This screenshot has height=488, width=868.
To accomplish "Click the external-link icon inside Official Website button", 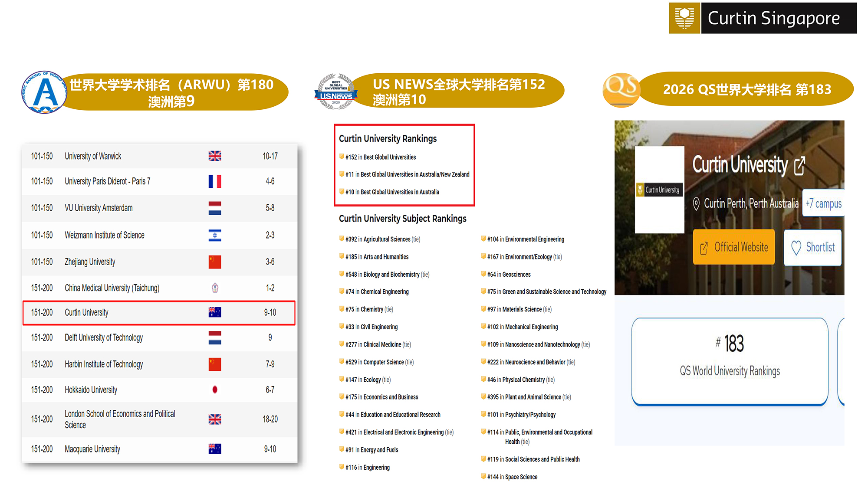I will [704, 247].
